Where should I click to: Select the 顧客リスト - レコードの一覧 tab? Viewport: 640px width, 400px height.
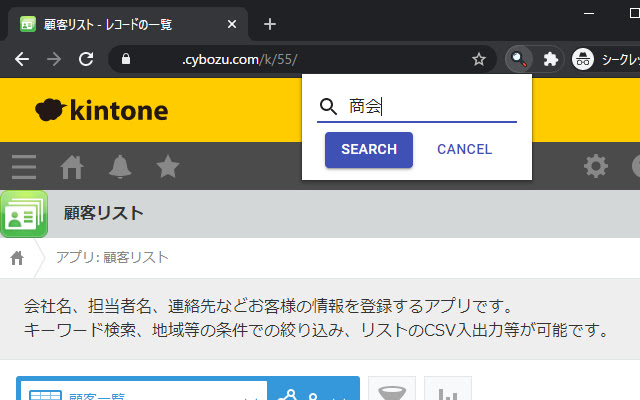[127, 24]
